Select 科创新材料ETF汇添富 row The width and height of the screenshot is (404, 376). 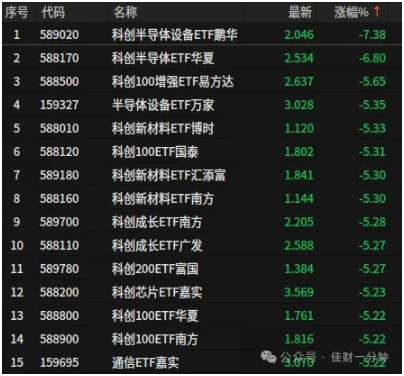coord(202,175)
